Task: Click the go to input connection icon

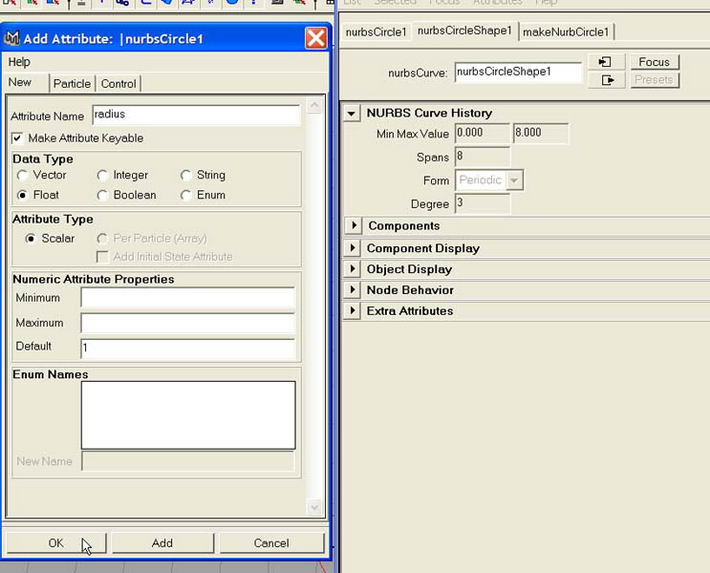Action: pos(606,62)
